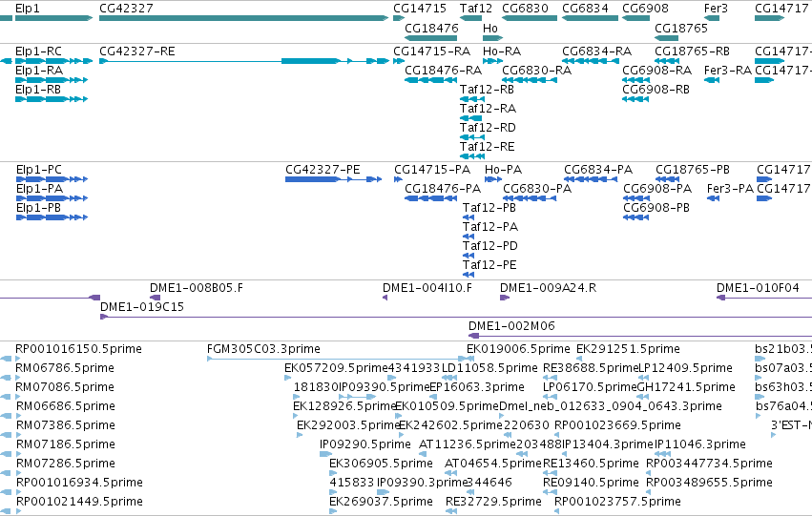
Task: Select the CG42327-PE protein label
Action: (x=323, y=170)
